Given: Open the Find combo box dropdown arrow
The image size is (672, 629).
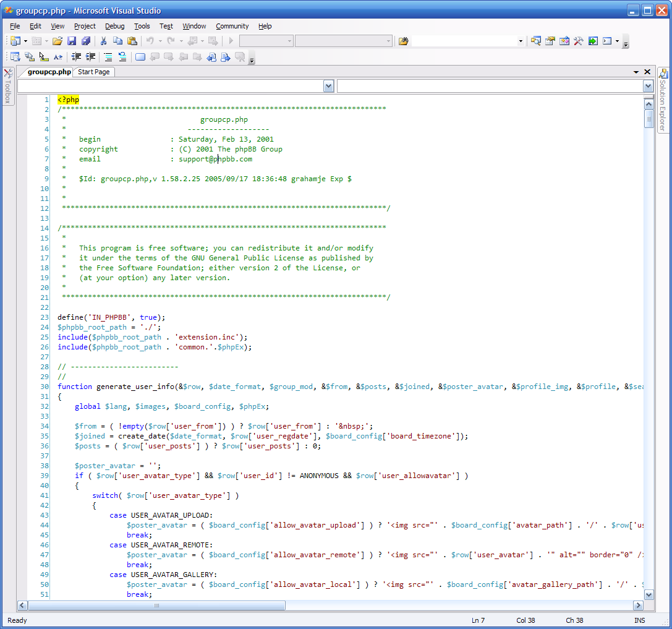Looking at the screenshot, I should [521, 41].
